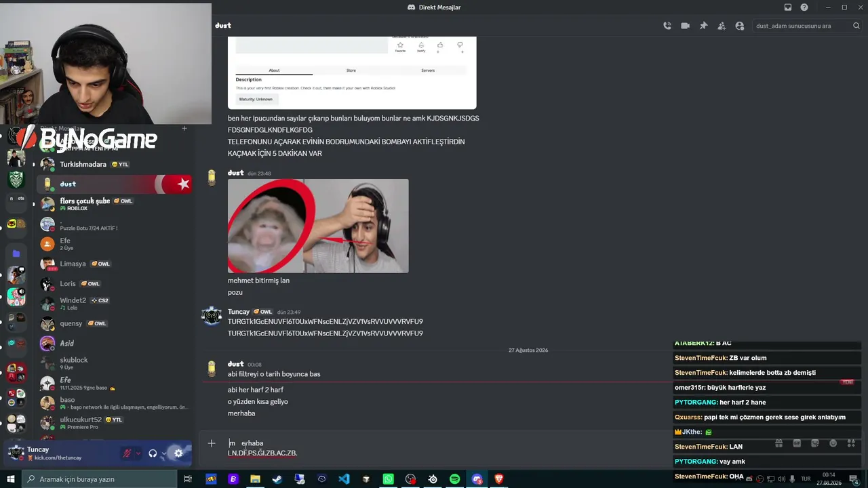Open Steam from the taskbar
868x488 pixels.
tap(277, 479)
